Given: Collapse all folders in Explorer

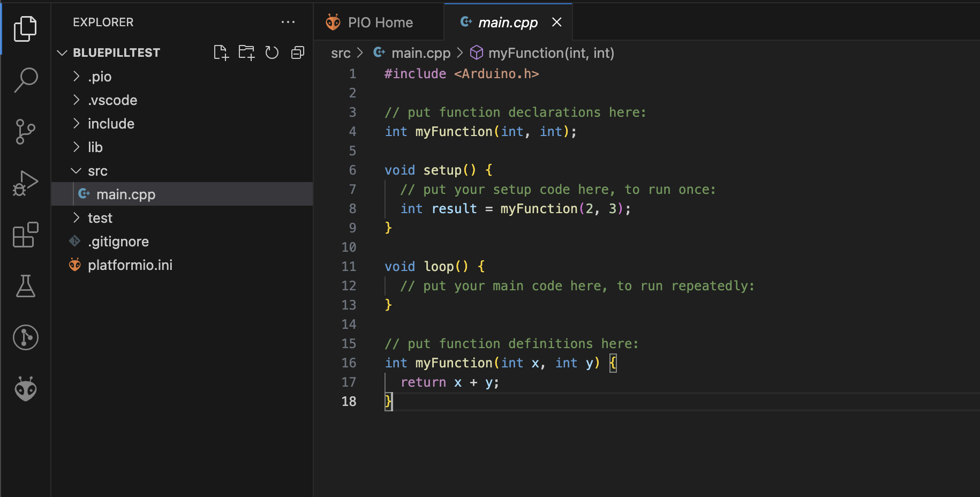Looking at the screenshot, I should point(298,52).
